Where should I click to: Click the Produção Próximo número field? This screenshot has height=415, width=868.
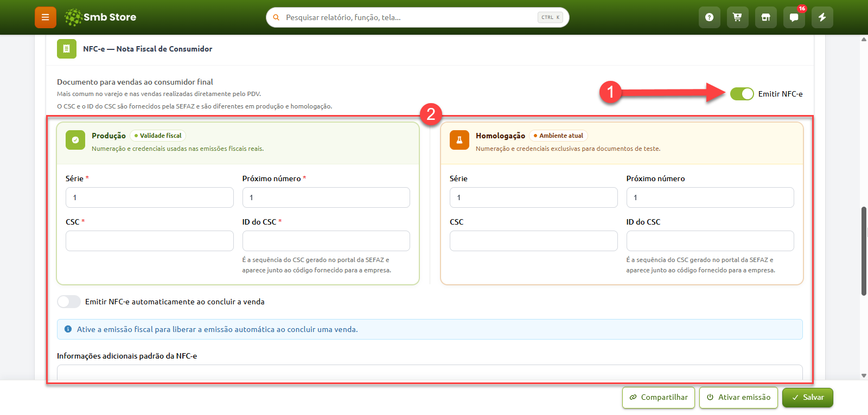326,197
